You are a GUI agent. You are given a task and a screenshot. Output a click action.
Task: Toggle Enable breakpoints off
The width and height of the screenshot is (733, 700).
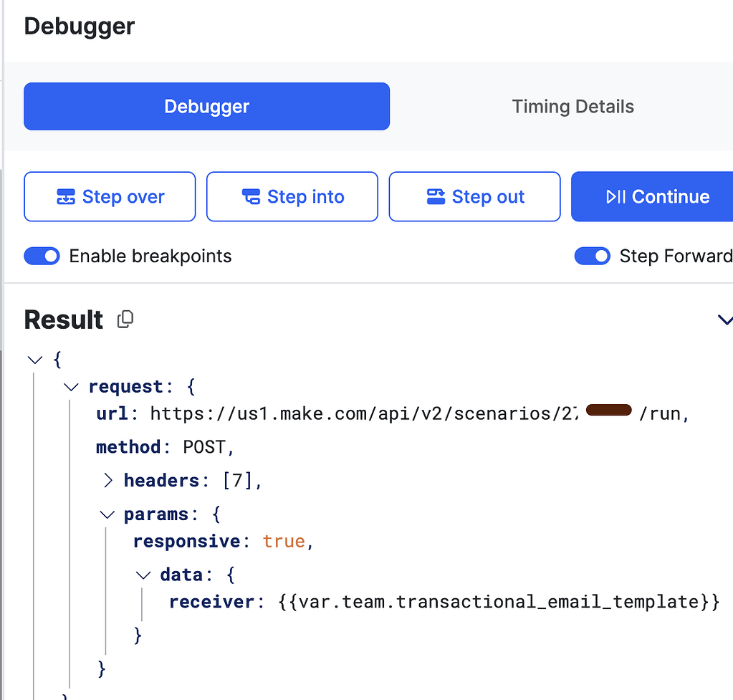pyautogui.click(x=42, y=256)
